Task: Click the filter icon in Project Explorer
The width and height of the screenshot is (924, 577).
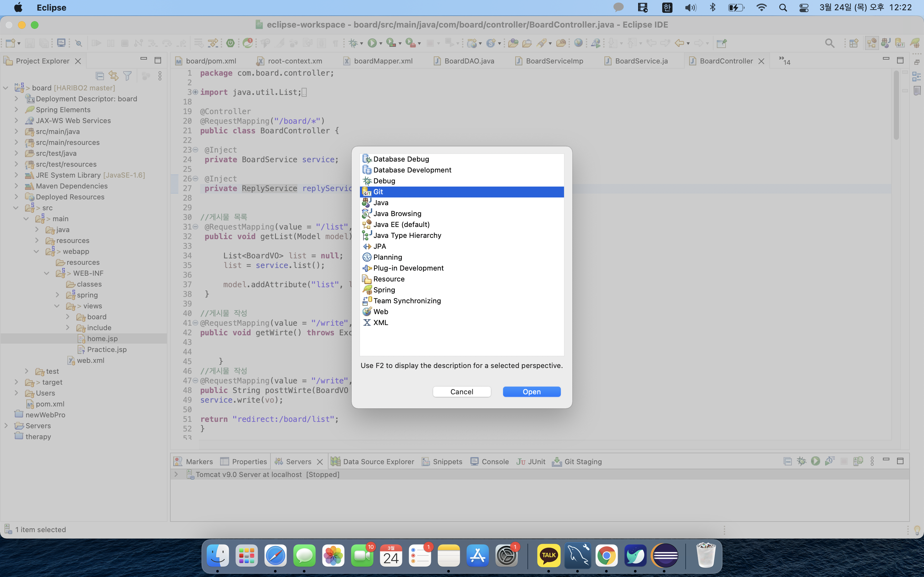Action: tap(127, 76)
